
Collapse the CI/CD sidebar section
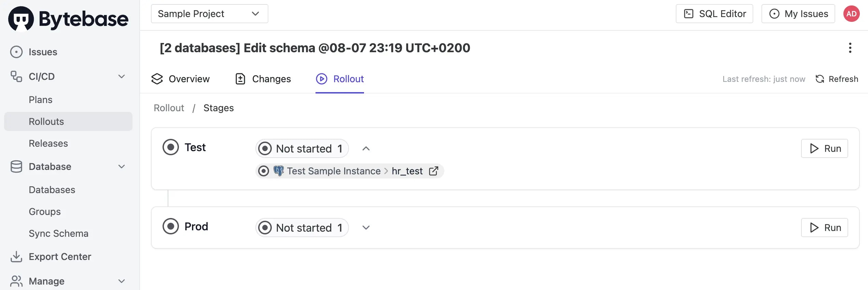(x=121, y=76)
